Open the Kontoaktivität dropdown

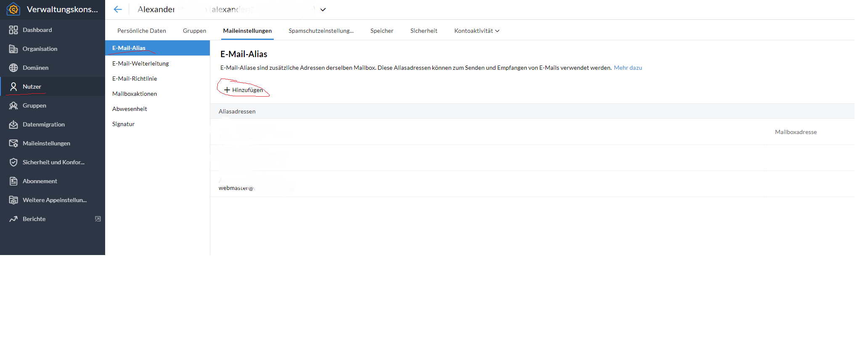coord(477,31)
